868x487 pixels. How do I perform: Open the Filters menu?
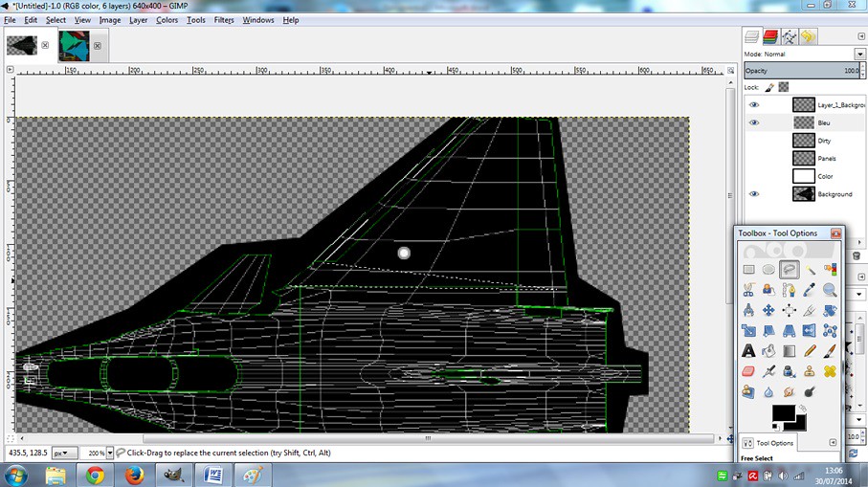click(x=224, y=20)
